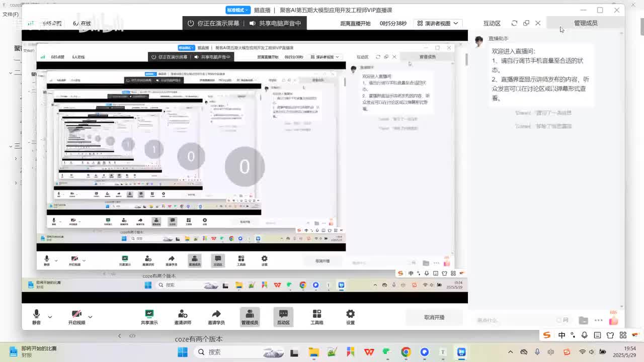Image resolution: width=644 pixels, height=362 pixels.
Task: Show hidden tray icons chevron
Action: 510,352
